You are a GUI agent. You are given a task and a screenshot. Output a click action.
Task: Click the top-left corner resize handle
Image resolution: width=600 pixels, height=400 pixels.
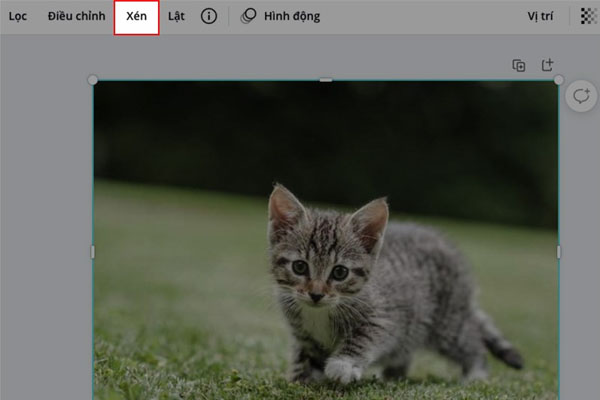pos(93,80)
